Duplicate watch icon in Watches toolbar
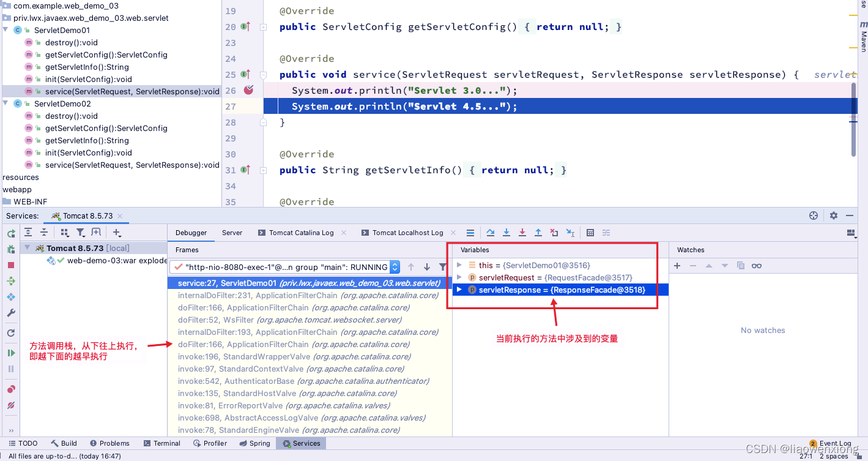 tap(741, 266)
